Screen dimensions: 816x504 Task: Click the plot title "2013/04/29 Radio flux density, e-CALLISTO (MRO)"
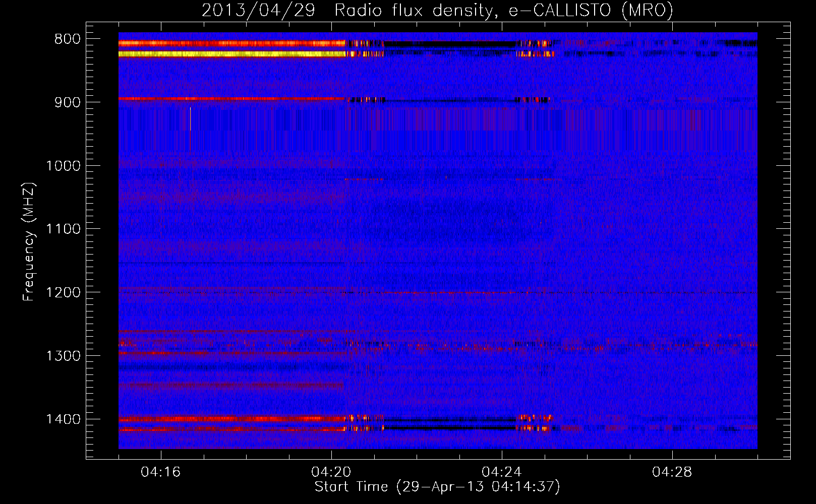(437, 10)
